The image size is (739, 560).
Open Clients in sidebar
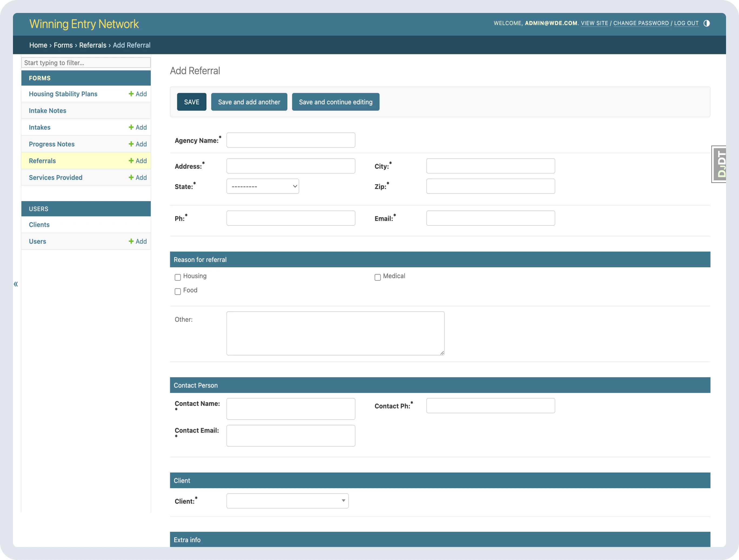pos(39,224)
